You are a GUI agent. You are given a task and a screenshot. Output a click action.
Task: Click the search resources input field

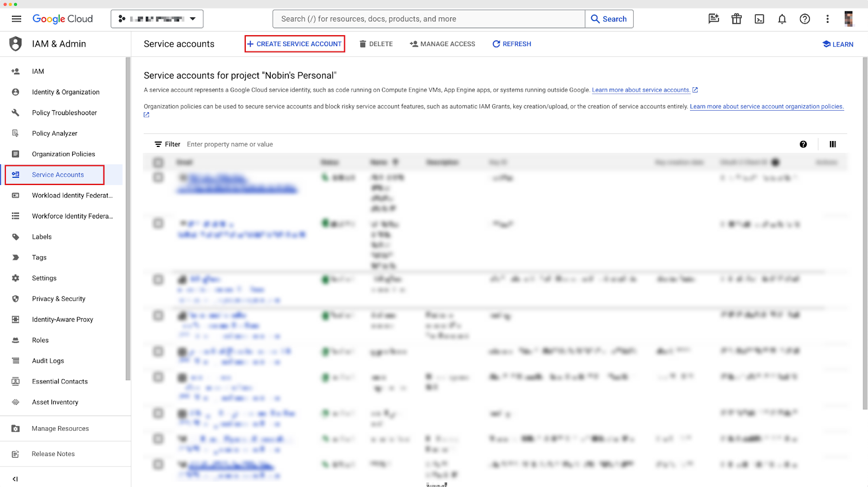point(429,19)
